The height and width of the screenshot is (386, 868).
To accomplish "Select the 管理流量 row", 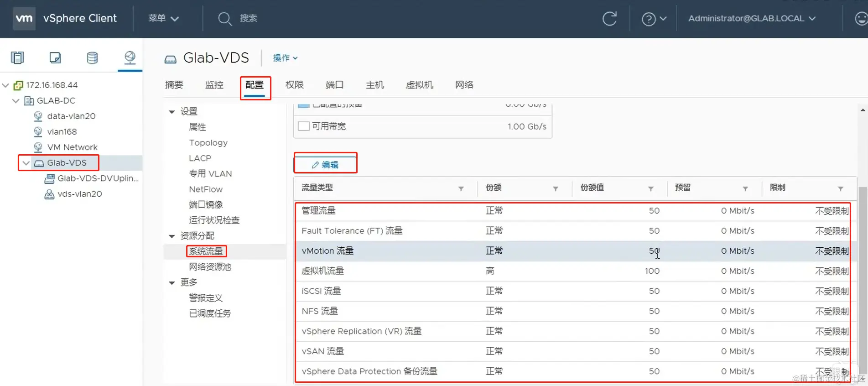I will [x=575, y=211].
